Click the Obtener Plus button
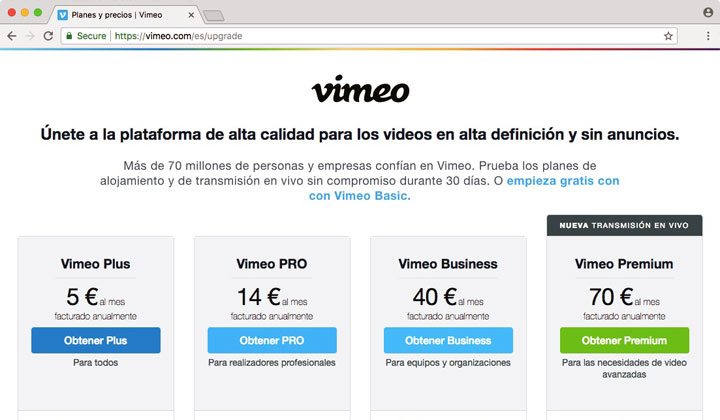 point(96,340)
